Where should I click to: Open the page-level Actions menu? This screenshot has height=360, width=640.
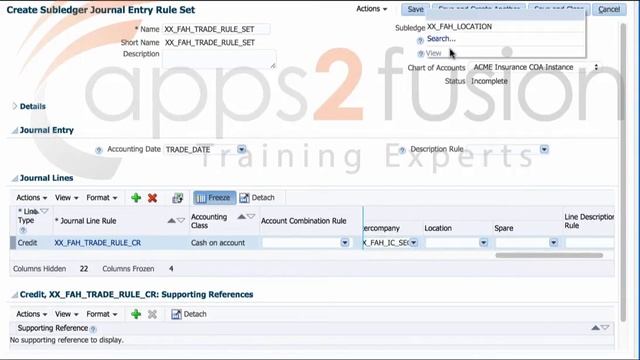click(x=371, y=9)
